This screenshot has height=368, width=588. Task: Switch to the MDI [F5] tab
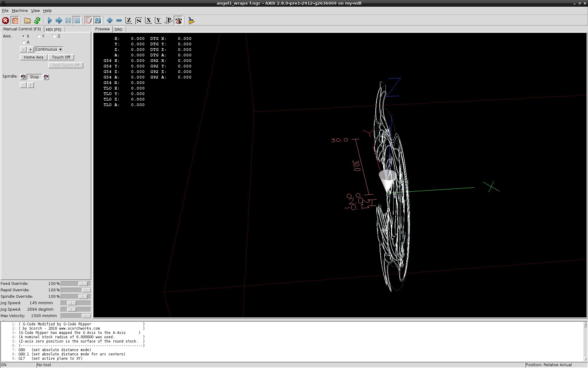pyautogui.click(x=54, y=29)
